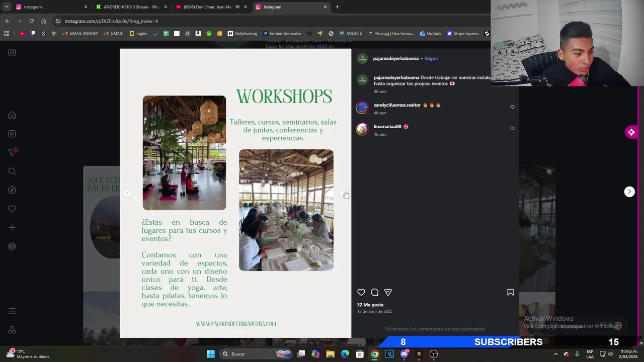Open Microsoft Edge from taskbar
The image size is (644, 362).
[x=345, y=354]
